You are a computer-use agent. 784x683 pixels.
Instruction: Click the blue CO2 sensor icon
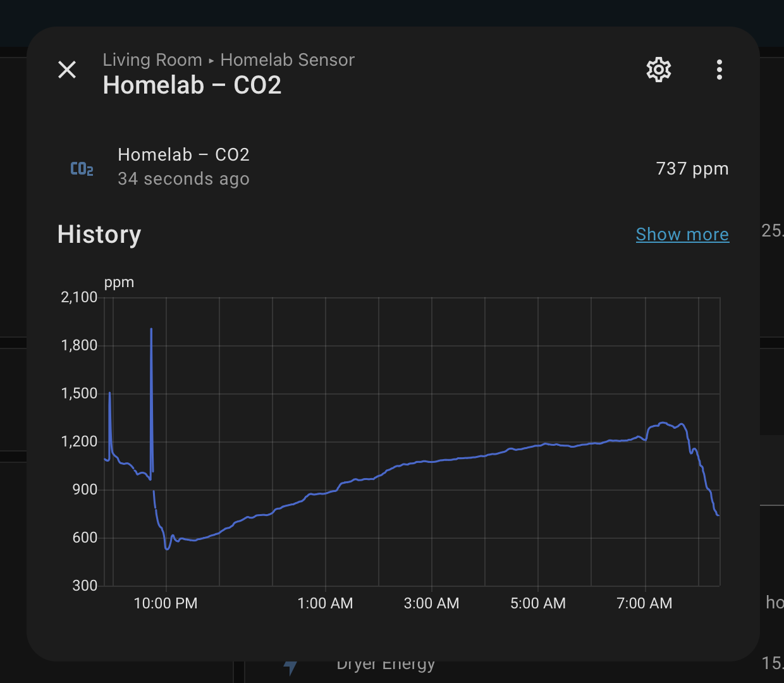pos(82,168)
